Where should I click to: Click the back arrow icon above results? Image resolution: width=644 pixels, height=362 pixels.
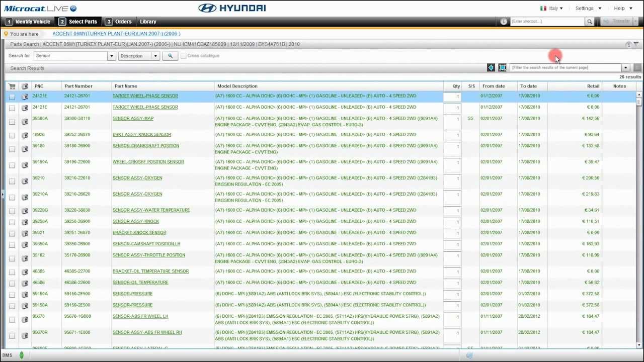click(491, 68)
